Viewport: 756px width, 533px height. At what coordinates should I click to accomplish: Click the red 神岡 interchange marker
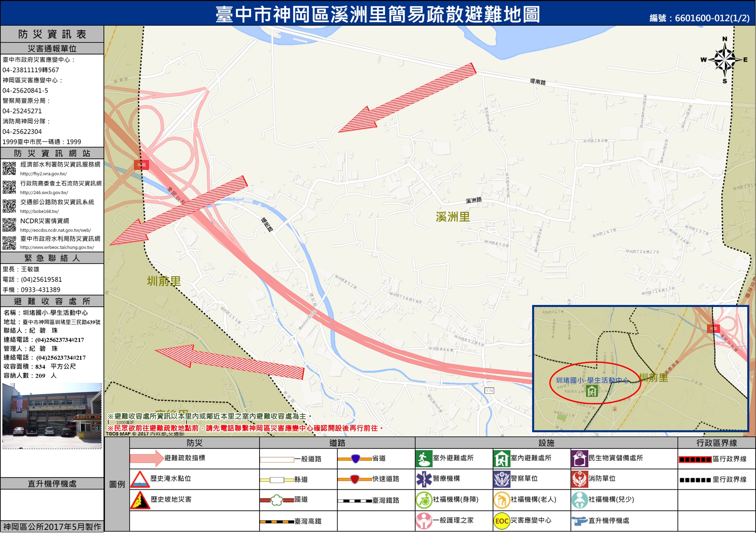point(141,165)
